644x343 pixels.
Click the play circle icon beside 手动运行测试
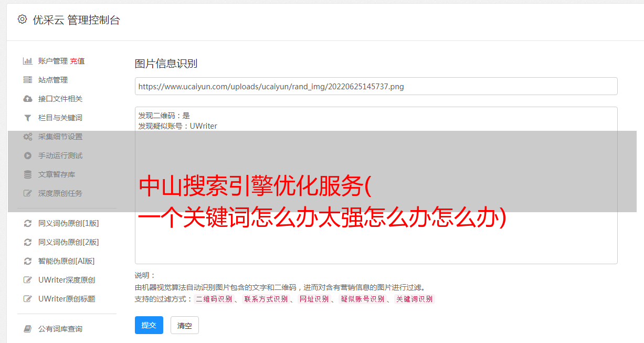[x=28, y=155]
